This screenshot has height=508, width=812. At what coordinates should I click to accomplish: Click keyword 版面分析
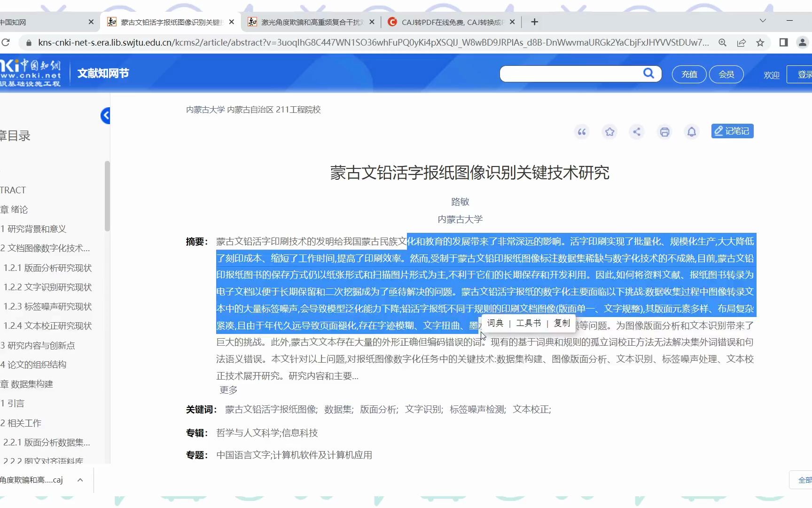tap(379, 410)
